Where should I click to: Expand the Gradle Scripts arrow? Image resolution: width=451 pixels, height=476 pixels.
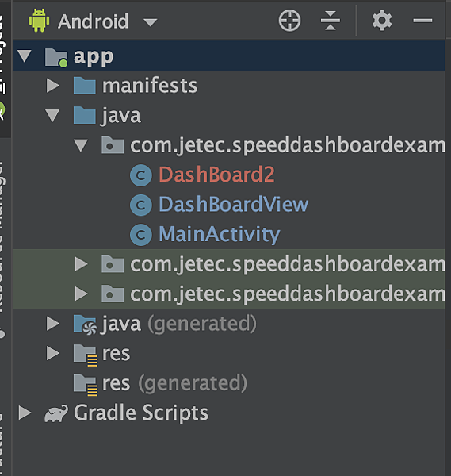click(x=25, y=413)
